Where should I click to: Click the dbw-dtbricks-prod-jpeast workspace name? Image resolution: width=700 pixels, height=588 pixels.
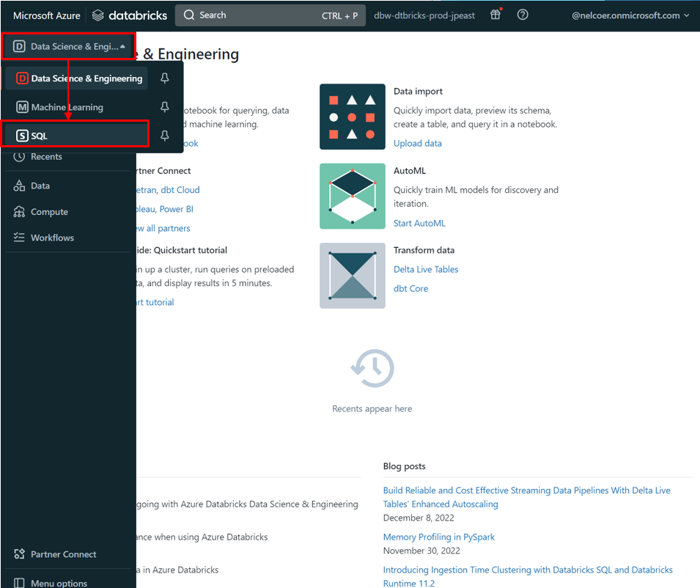(x=424, y=15)
